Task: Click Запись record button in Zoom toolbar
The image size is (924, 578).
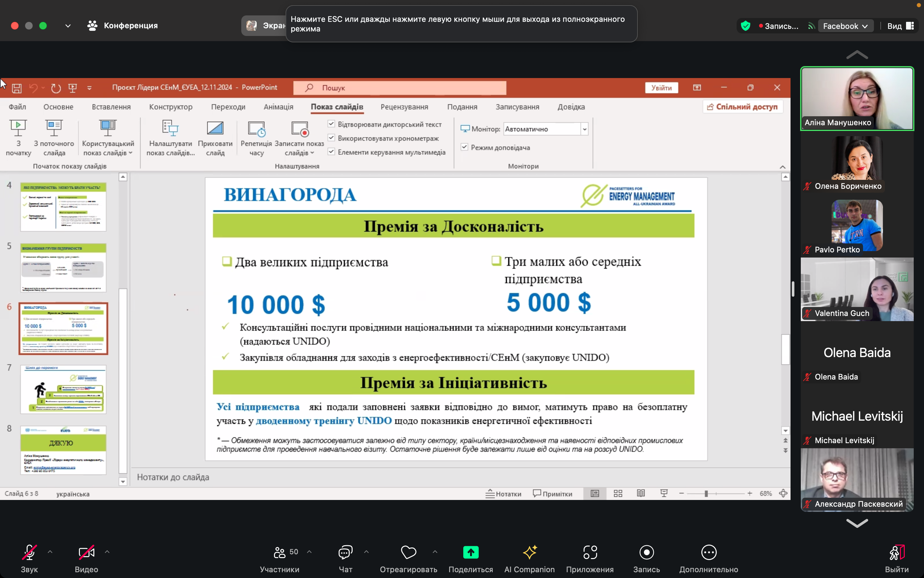Action: click(646, 558)
